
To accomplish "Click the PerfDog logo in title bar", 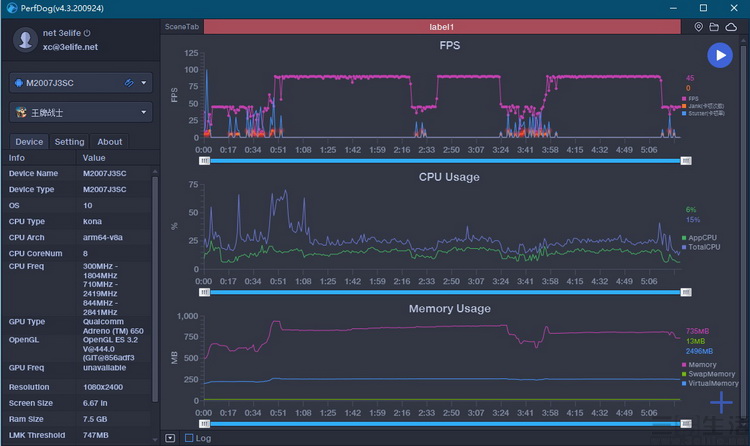I will pos(12,8).
